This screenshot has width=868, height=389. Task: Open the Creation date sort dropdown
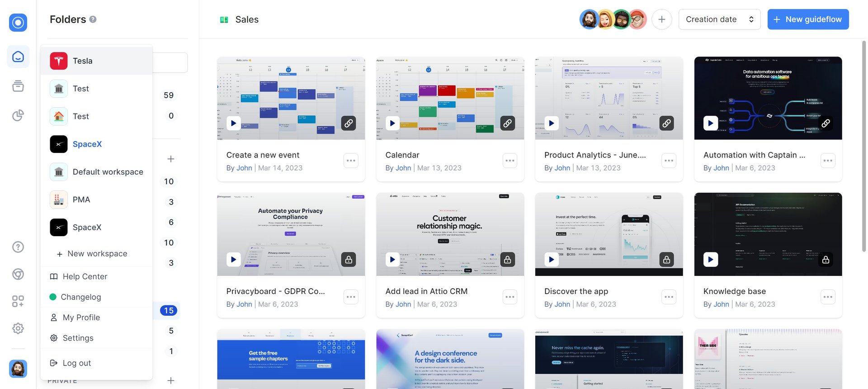pyautogui.click(x=720, y=19)
